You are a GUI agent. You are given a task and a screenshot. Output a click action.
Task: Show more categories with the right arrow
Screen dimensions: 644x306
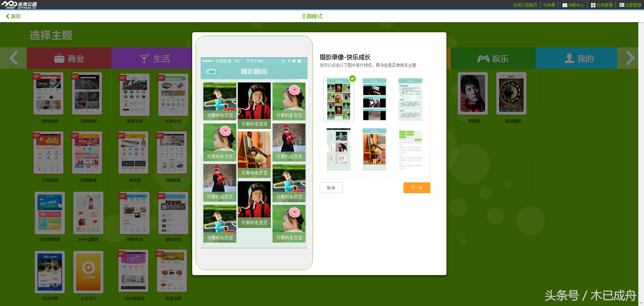click(630, 58)
